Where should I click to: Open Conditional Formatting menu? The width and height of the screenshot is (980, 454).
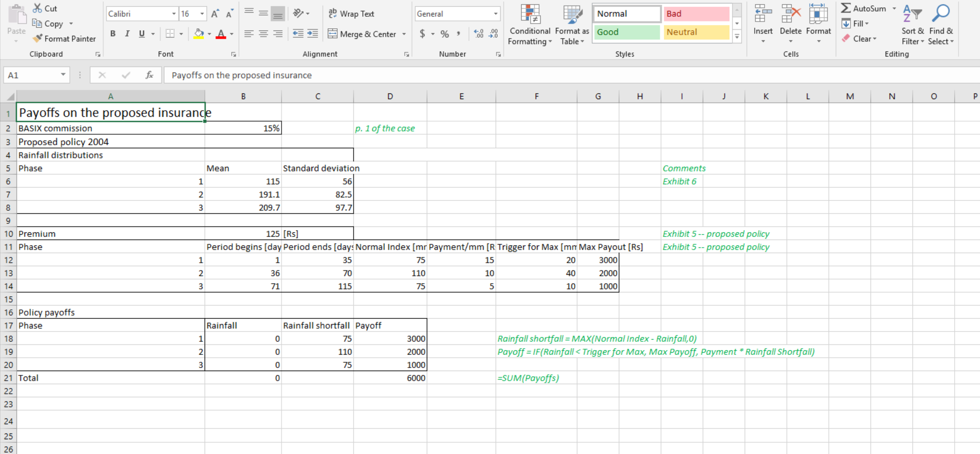coord(530,25)
